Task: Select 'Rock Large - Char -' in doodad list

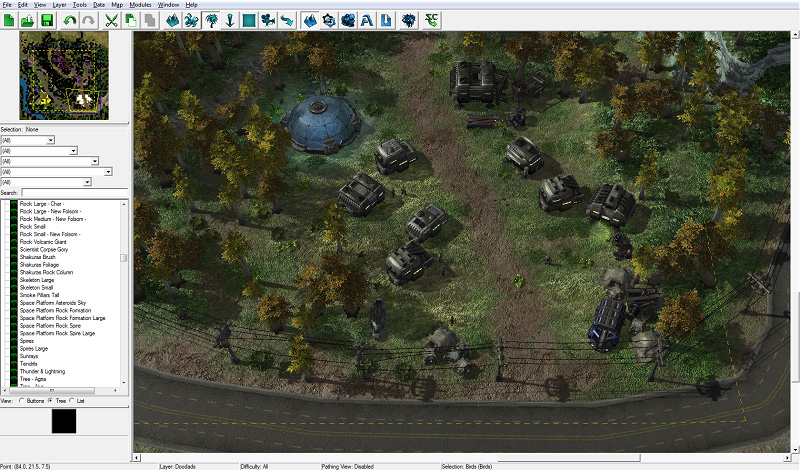Action: point(41,204)
